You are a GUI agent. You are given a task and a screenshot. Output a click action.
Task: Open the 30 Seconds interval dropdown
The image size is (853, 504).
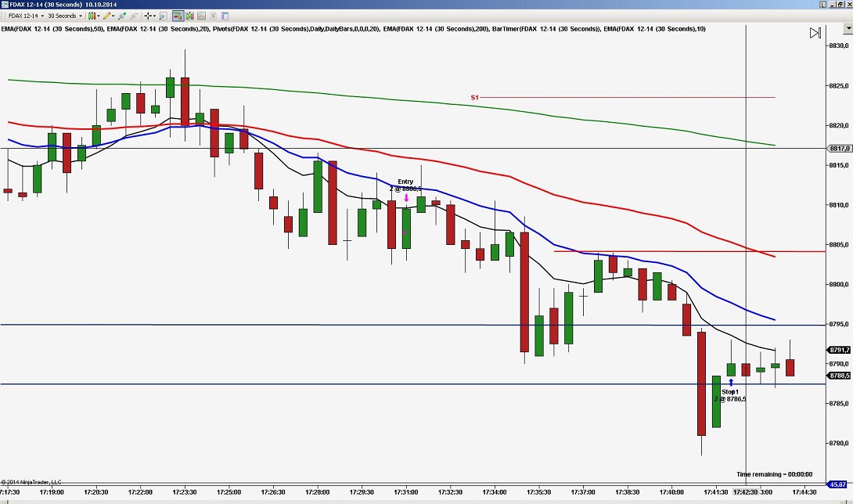pyautogui.click(x=63, y=16)
